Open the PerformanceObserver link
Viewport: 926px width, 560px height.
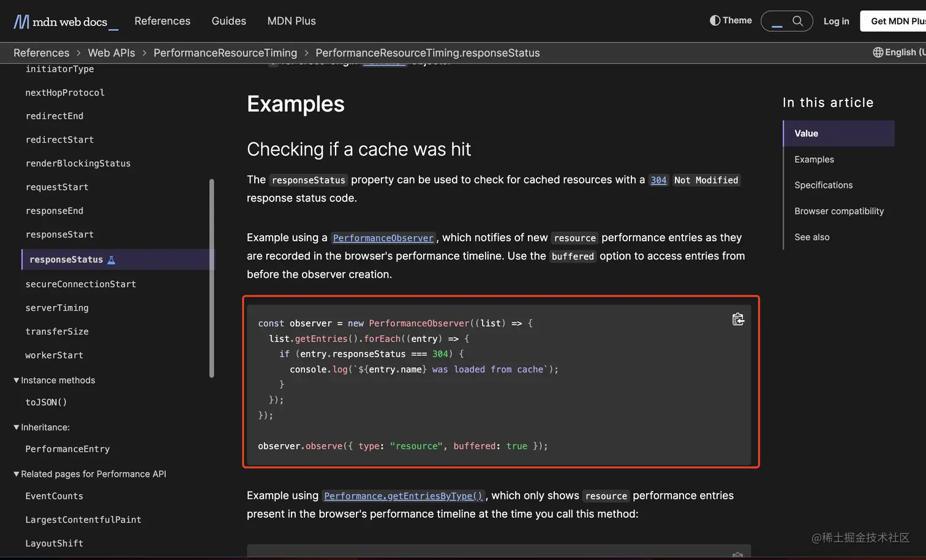point(383,237)
